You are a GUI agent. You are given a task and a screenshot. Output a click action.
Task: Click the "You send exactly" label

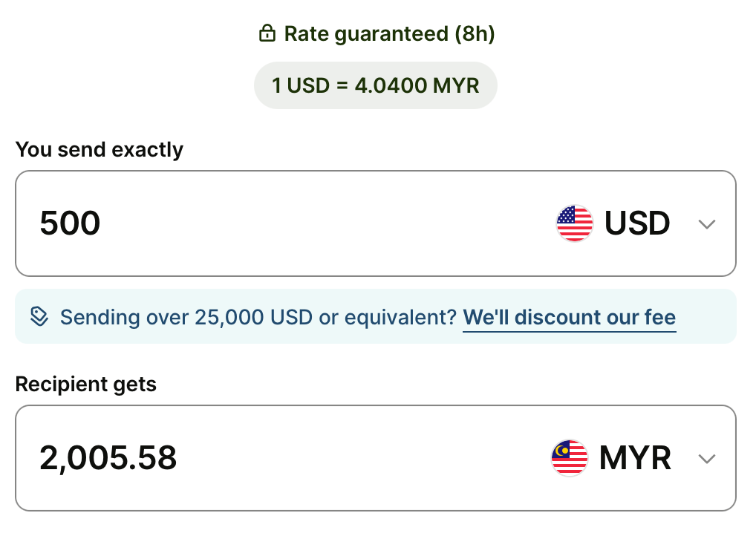(x=100, y=149)
